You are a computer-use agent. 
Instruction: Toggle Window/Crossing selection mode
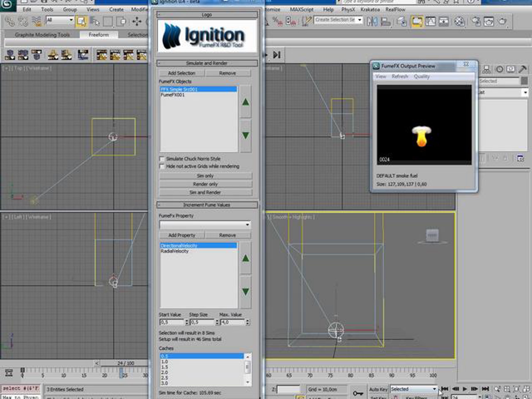[x=122, y=22]
